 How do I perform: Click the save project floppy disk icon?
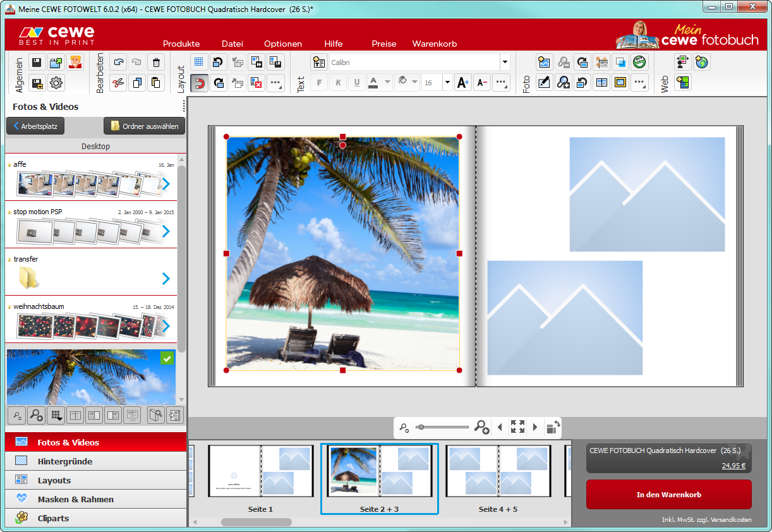(x=37, y=62)
